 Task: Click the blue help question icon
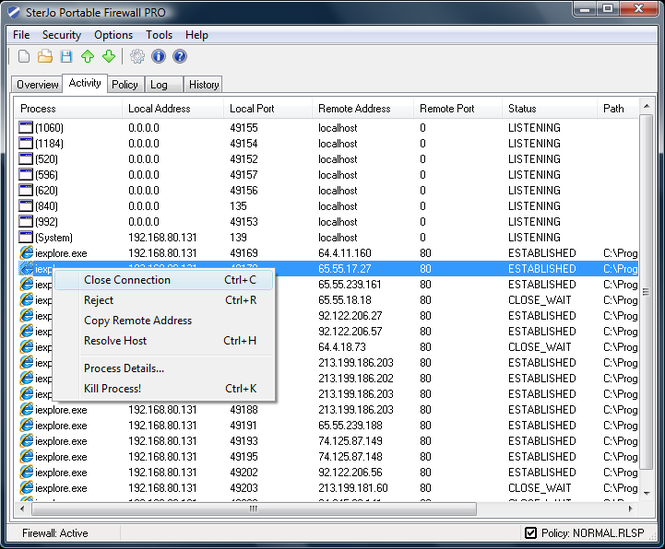pyautogui.click(x=180, y=56)
